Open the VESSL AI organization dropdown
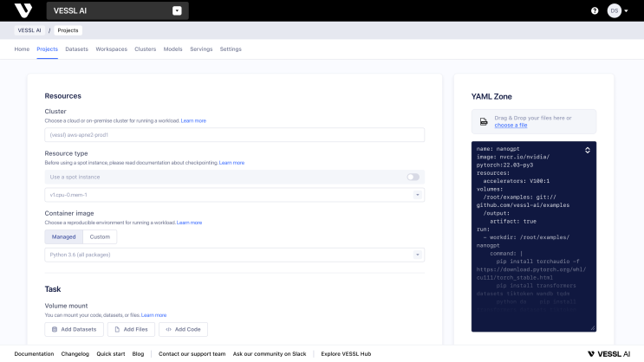The image size is (644, 362). [177, 11]
